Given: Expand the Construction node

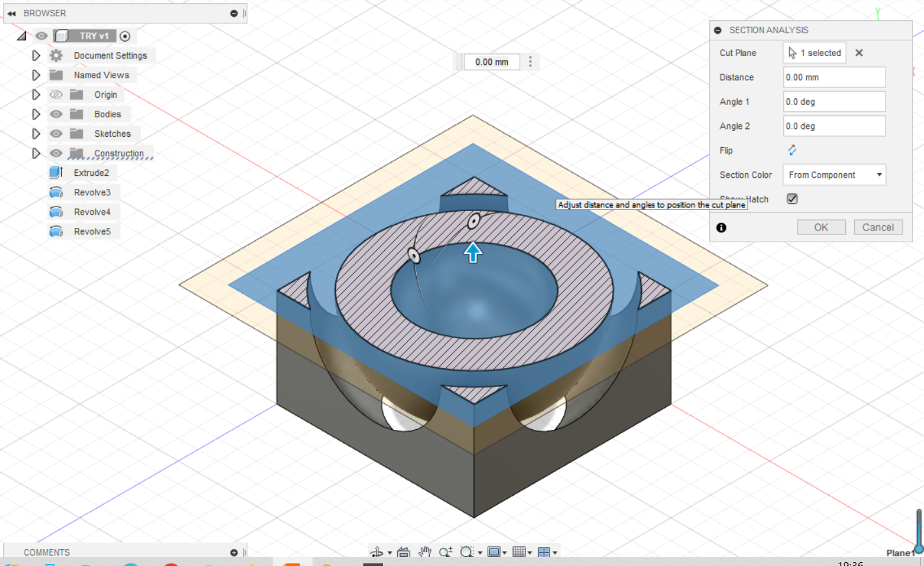Looking at the screenshot, I should (36, 153).
